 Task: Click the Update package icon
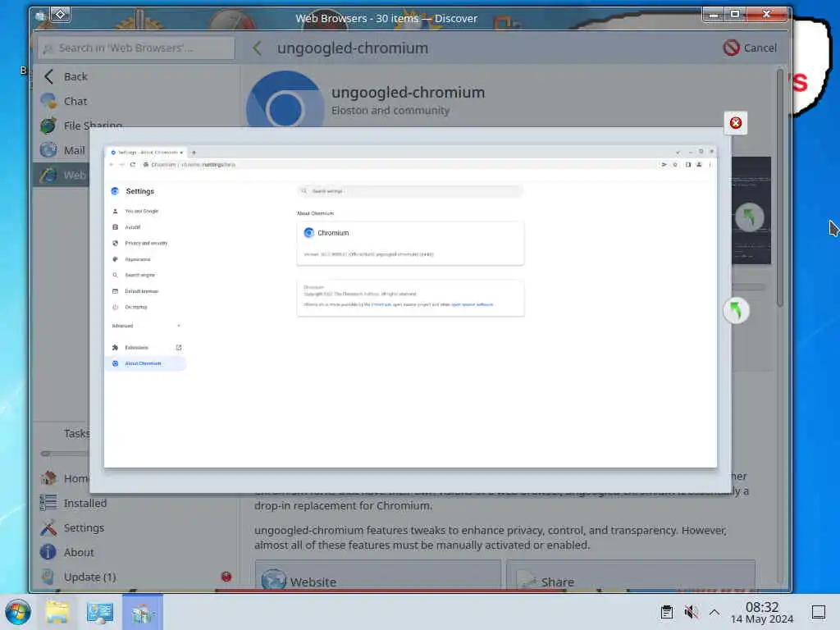(x=48, y=577)
